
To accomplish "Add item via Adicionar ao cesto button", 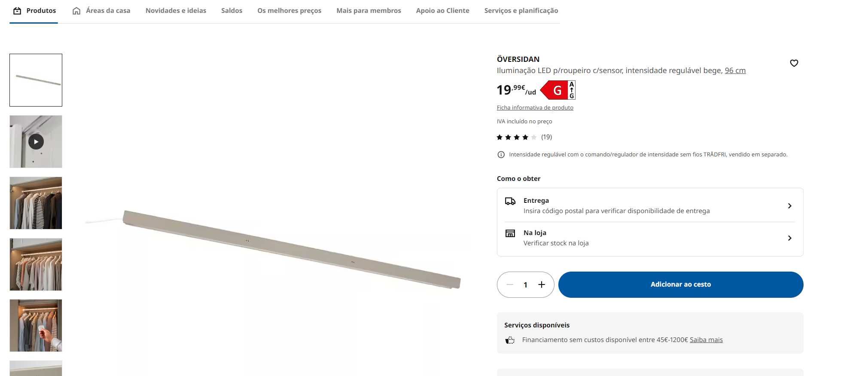I will coord(681,284).
